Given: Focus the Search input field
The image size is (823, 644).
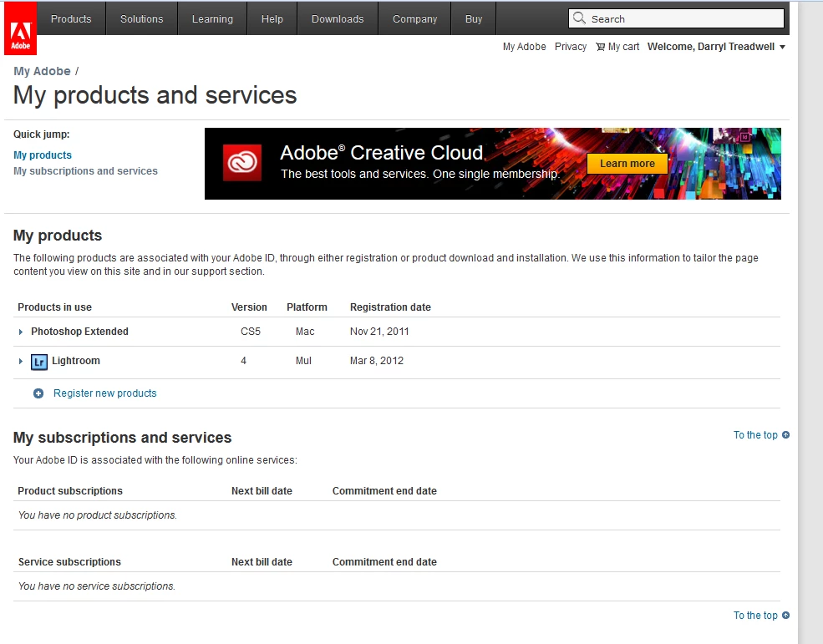Looking at the screenshot, I should click(x=676, y=18).
